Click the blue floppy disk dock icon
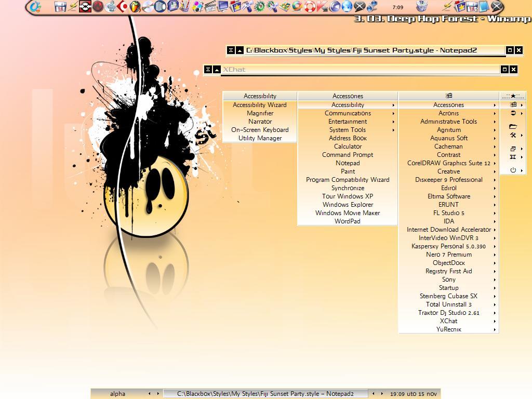Viewport: 532px width, 399px height. (172, 6)
